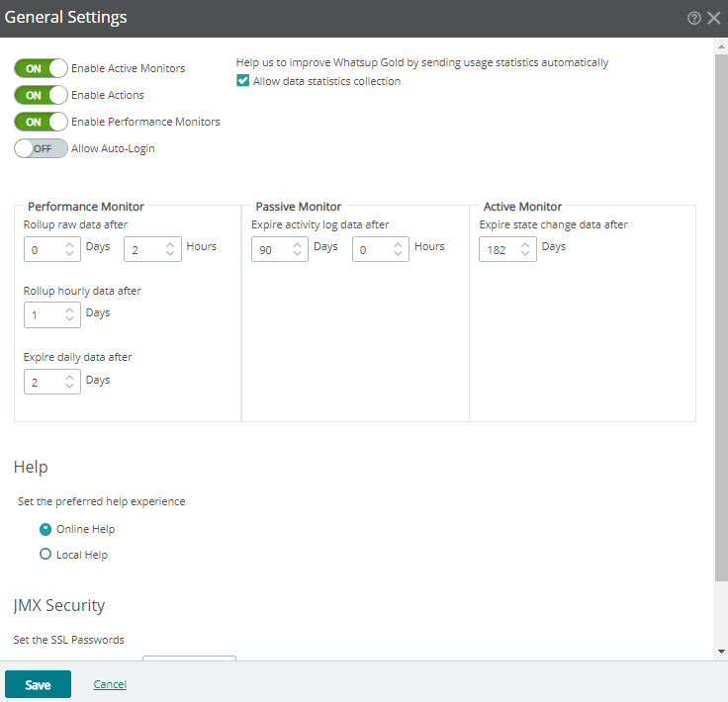Screen dimensions: 728x702
Task: Choose Local Help radio option
Action: 45,554
